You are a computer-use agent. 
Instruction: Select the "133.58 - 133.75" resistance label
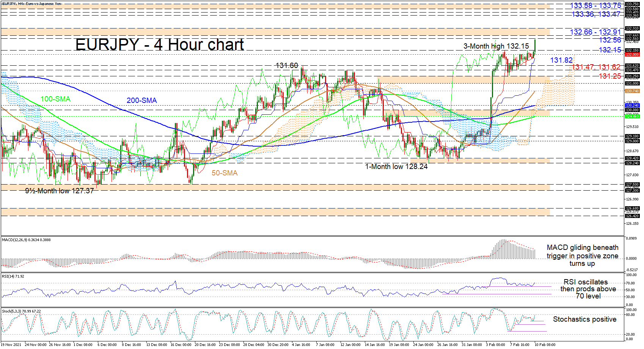tap(596, 5)
